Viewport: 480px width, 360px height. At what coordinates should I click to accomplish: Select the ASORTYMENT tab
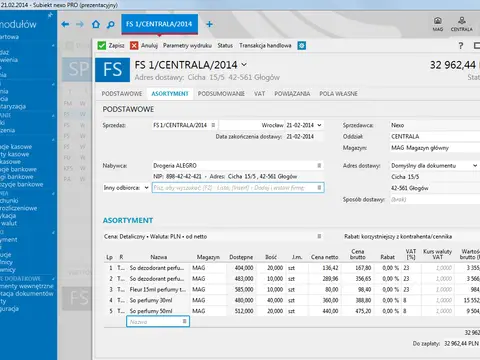pos(170,94)
